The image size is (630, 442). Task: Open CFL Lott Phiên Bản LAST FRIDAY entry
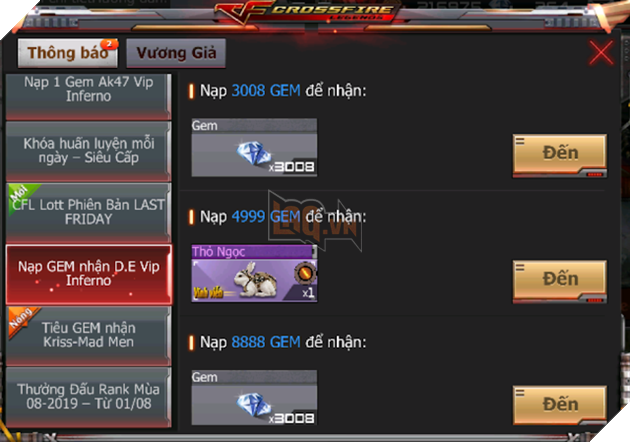click(x=88, y=213)
